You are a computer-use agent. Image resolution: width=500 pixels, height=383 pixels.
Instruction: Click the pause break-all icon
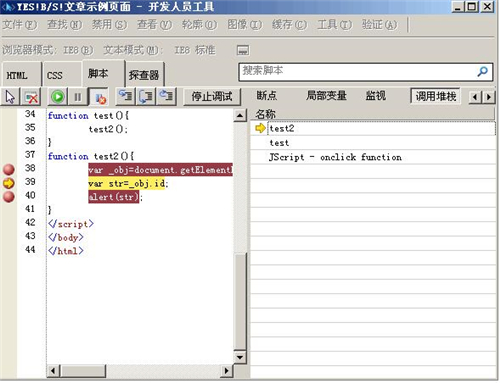pyautogui.click(x=77, y=97)
